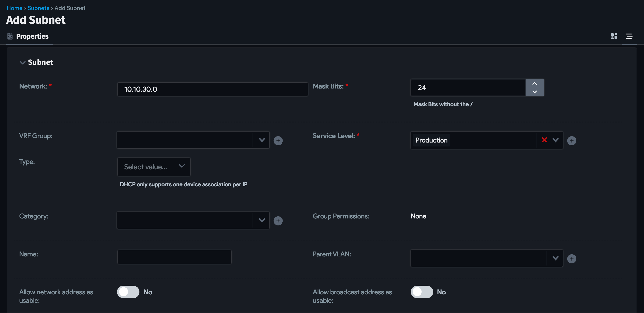644x313 pixels.
Task: Add a new Service Level
Action: pyautogui.click(x=572, y=140)
